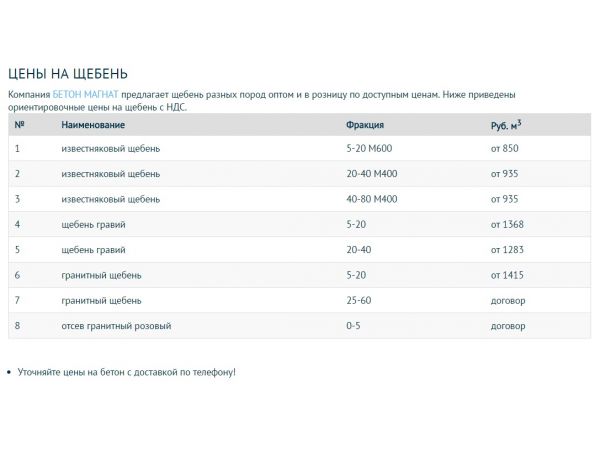600x450 pixels.
Task: Click the price от 1283
Action: point(507,250)
